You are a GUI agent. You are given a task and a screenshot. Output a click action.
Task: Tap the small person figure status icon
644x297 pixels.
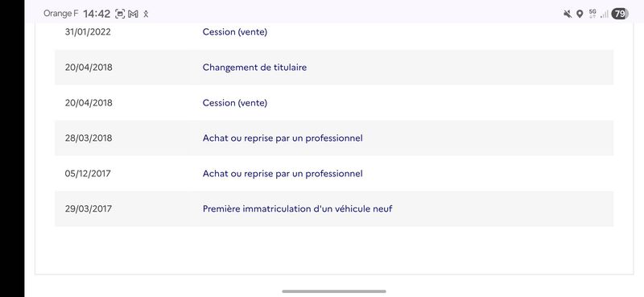(x=146, y=14)
